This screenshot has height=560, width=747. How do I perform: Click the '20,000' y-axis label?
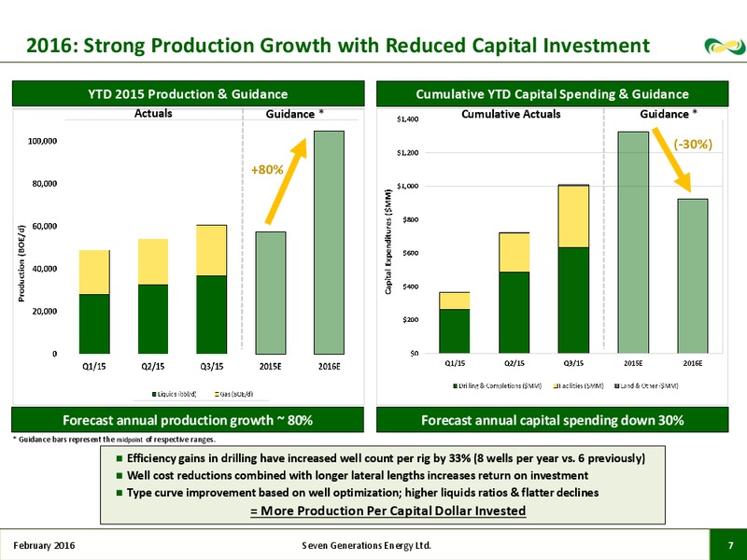pos(45,312)
